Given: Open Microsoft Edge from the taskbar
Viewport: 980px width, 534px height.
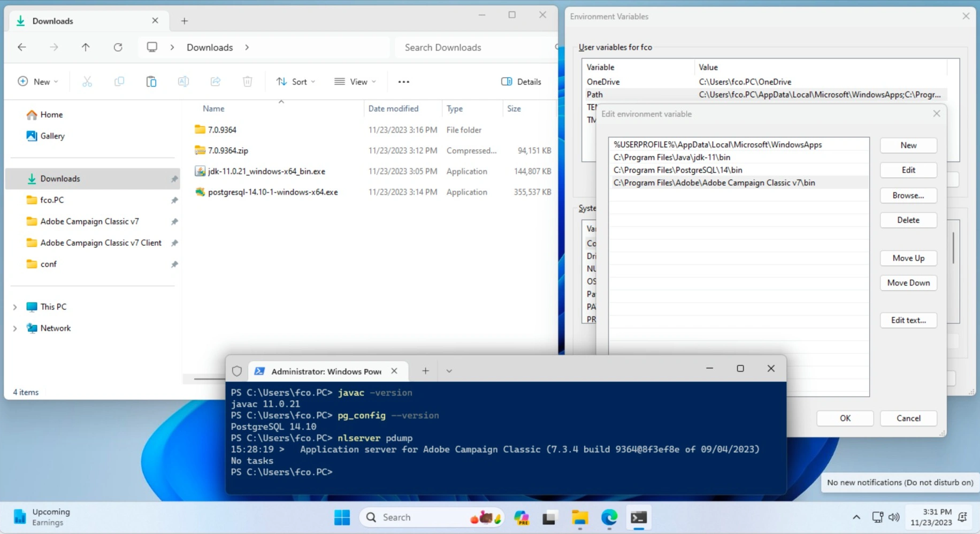Looking at the screenshot, I should point(609,517).
